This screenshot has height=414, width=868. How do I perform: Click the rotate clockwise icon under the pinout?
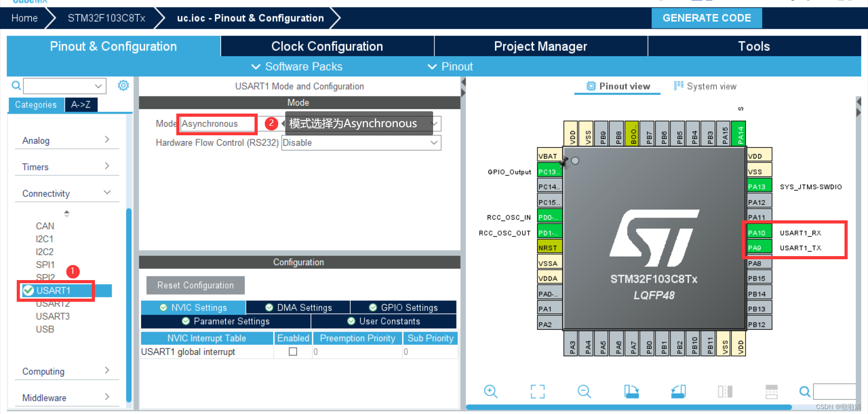(x=631, y=391)
